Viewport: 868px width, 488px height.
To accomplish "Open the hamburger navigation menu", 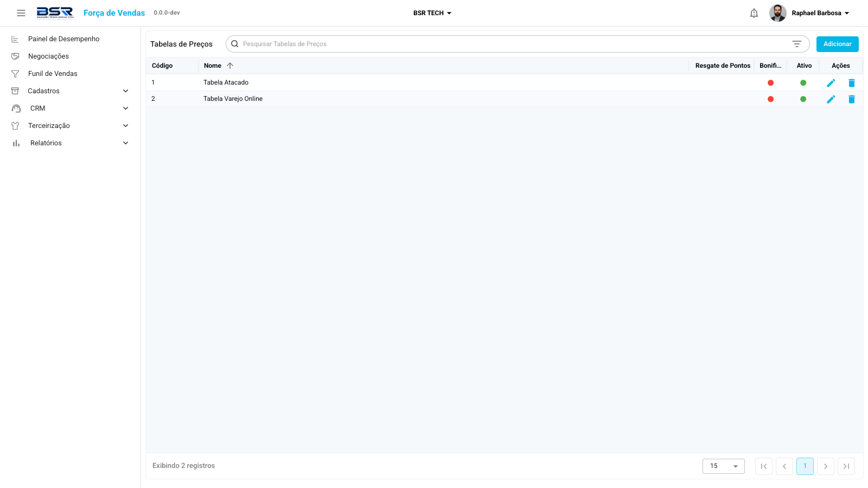I will (21, 13).
